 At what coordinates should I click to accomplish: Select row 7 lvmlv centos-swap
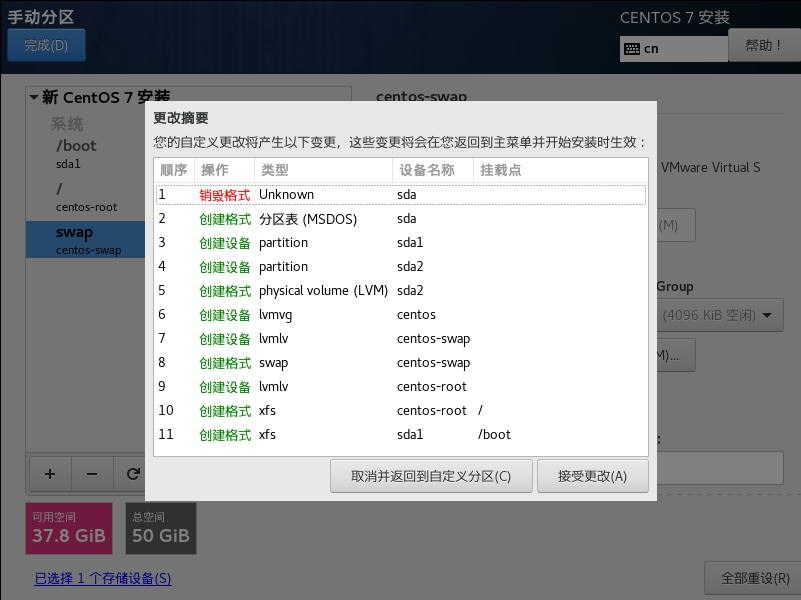(x=401, y=339)
